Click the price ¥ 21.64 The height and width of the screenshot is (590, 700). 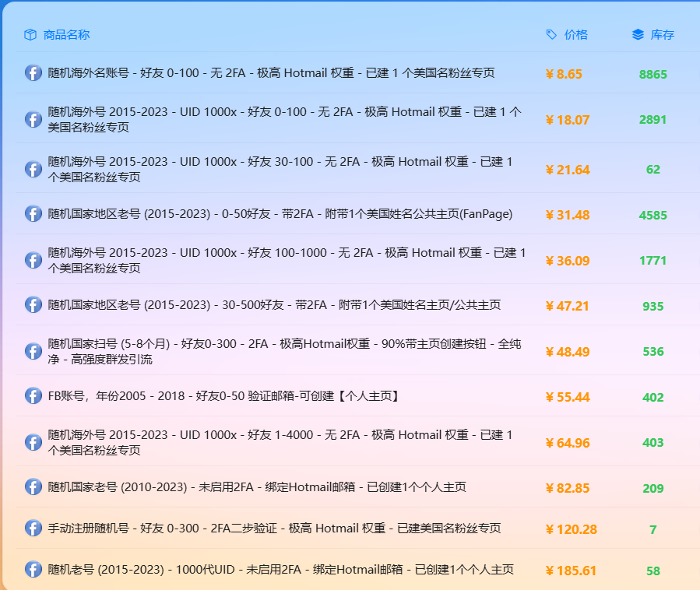568,170
